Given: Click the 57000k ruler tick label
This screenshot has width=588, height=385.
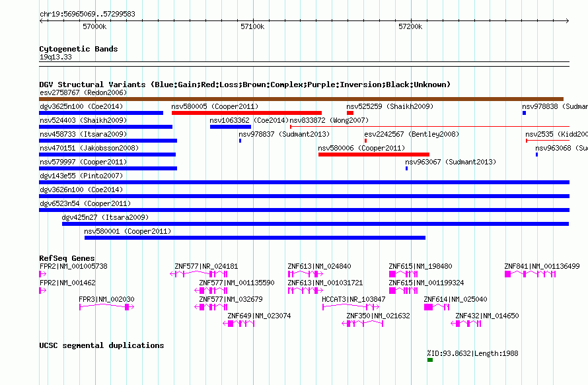Looking at the screenshot, I should pos(94,26).
